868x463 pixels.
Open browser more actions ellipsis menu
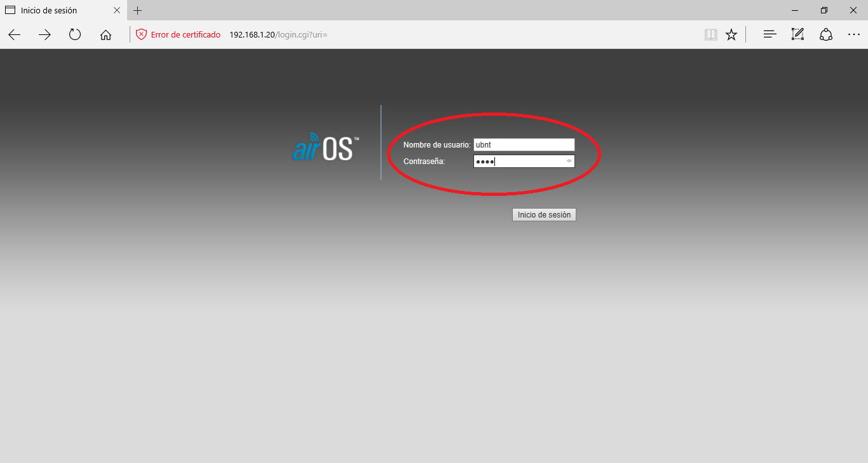pos(854,35)
